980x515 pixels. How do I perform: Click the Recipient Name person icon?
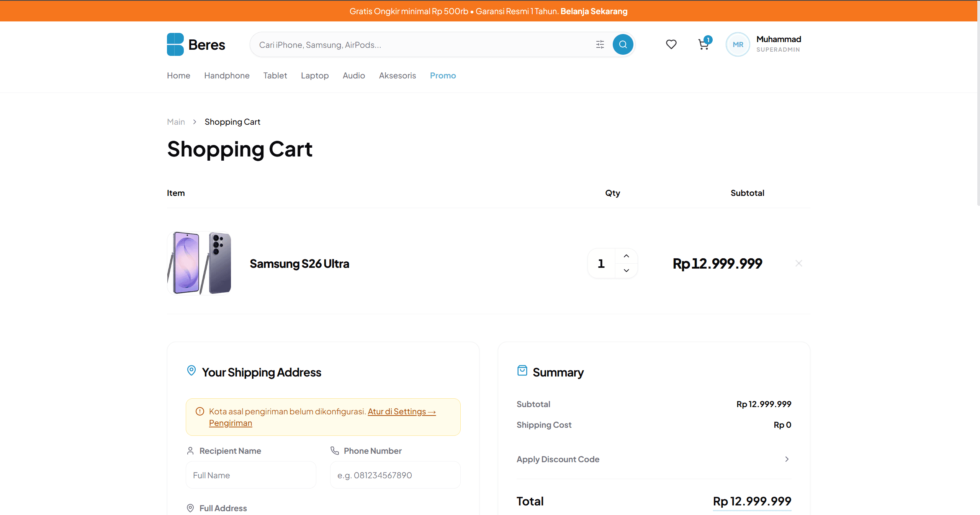[x=190, y=451]
